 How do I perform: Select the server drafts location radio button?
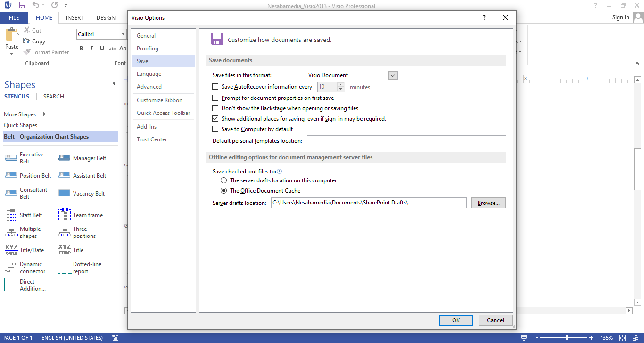(x=224, y=180)
